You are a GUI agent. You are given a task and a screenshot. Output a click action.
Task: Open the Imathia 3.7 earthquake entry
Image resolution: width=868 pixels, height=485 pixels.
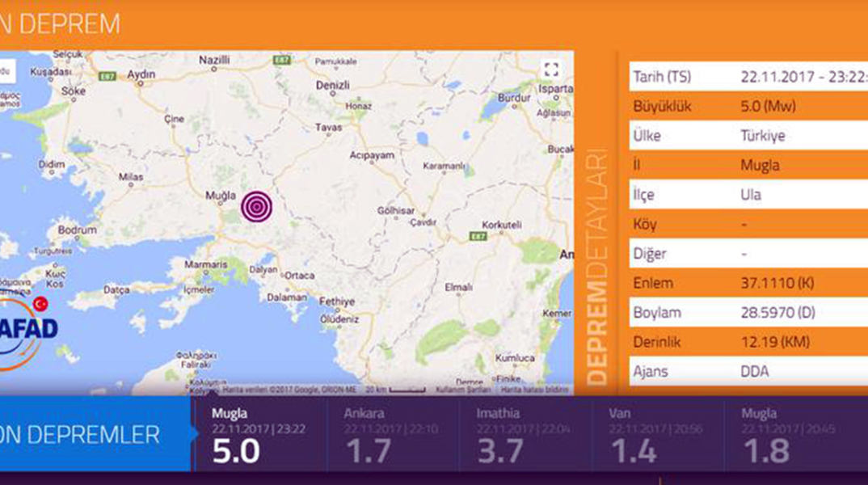click(525, 434)
